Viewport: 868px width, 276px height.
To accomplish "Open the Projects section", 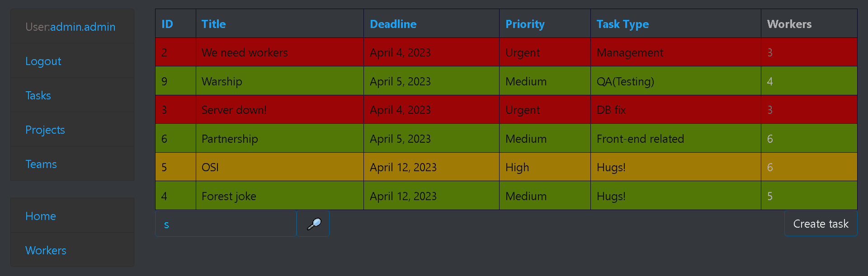I will 45,130.
